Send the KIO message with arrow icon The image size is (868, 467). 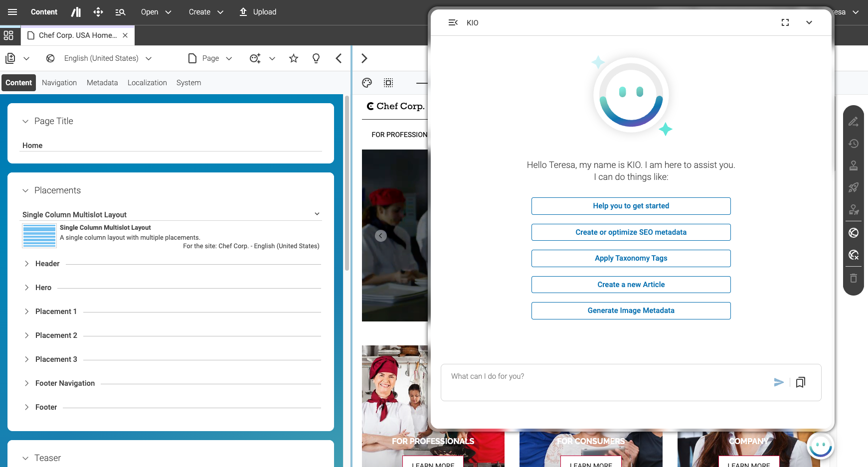[x=779, y=382]
